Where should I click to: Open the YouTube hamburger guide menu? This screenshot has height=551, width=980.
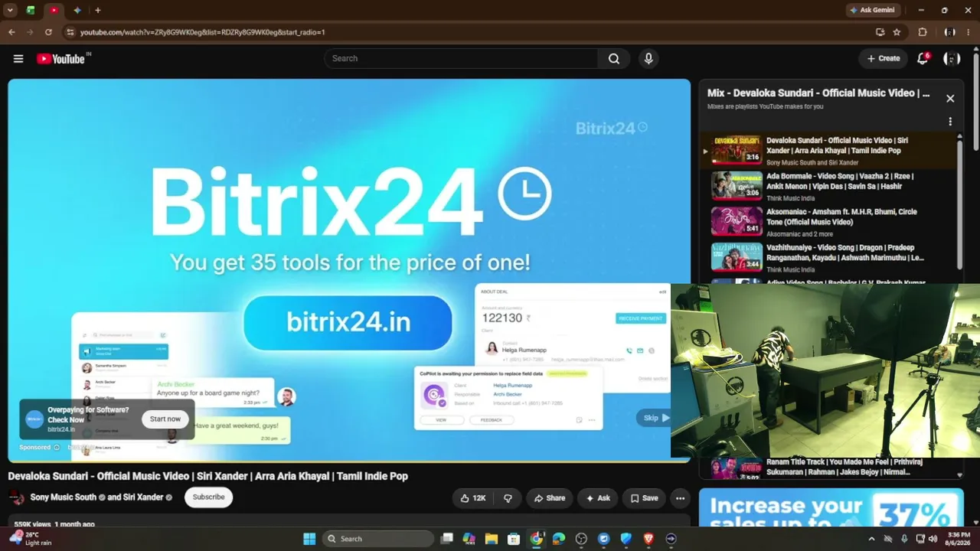[x=18, y=59]
